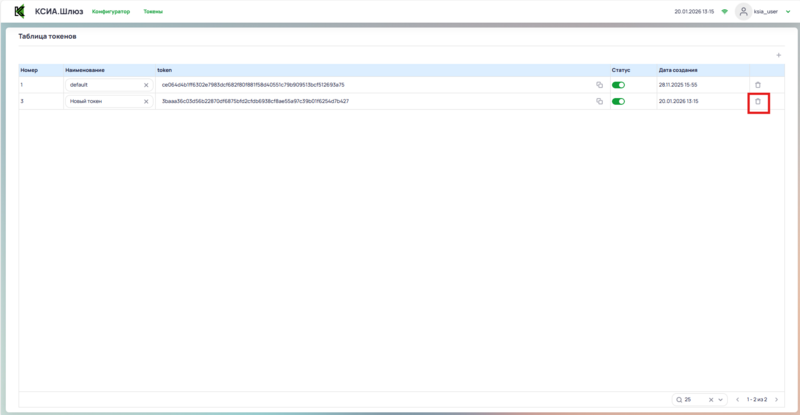Copy the default token value
Viewport: 800px width, 415px height.
click(599, 85)
